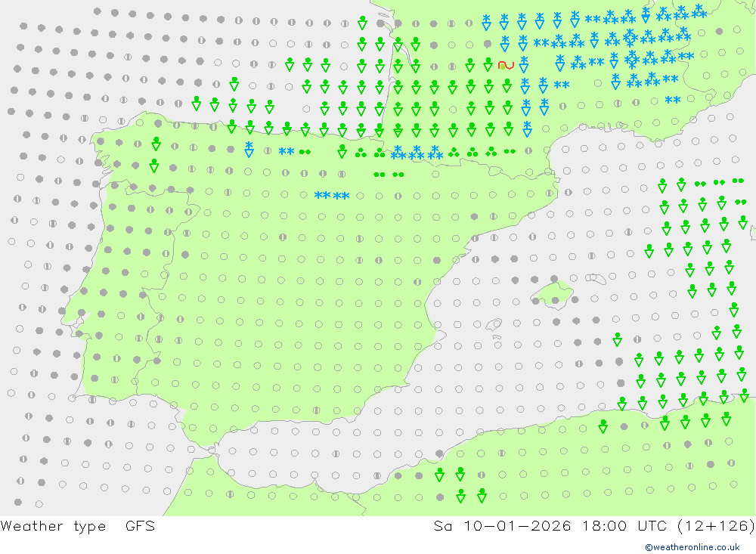The image size is (756, 554).
Task: Open the weatheronline.co.uk copyright link
Action: 692,547
